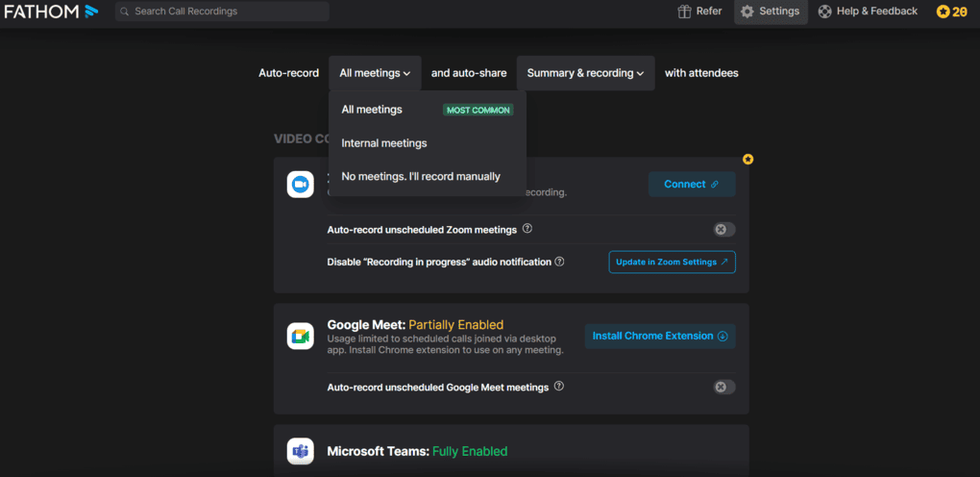Click help icon beside unscheduled Zoom meetings
The height and width of the screenshot is (477, 980).
(527, 230)
